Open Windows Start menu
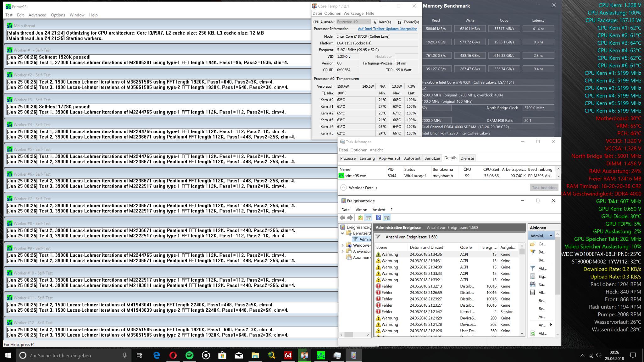 (x=8, y=355)
